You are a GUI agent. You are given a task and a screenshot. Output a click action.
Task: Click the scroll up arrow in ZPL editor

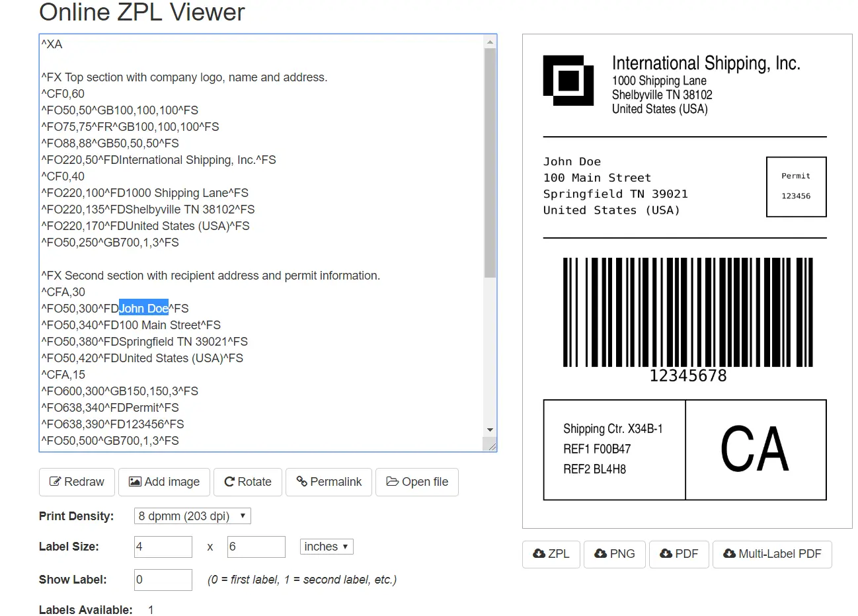click(490, 42)
